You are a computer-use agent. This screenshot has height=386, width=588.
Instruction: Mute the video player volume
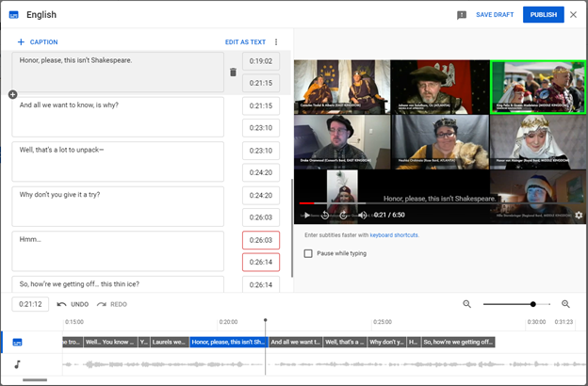click(x=363, y=216)
